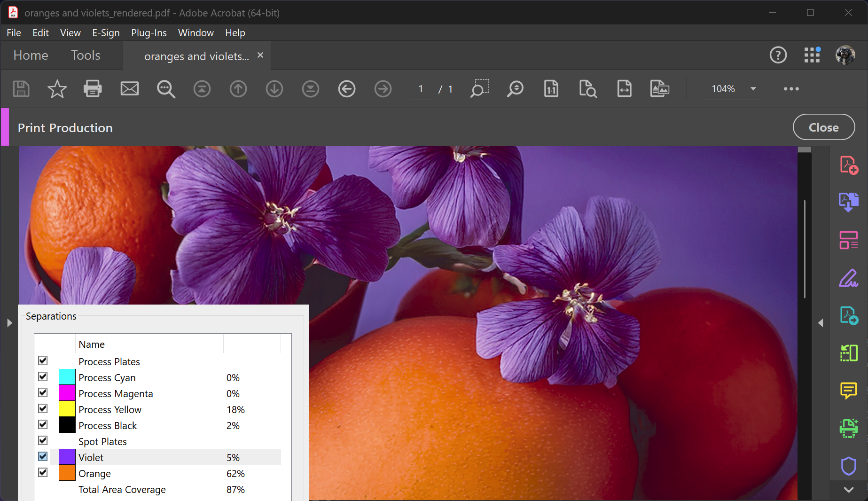The height and width of the screenshot is (501, 868).
Task: Click the Process Cyan color swatch
Action: 67,377
